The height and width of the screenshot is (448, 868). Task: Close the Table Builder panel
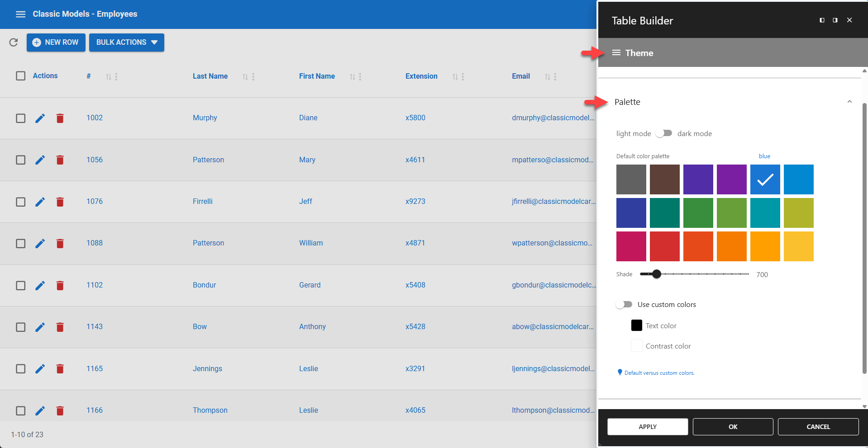point(849,19)
